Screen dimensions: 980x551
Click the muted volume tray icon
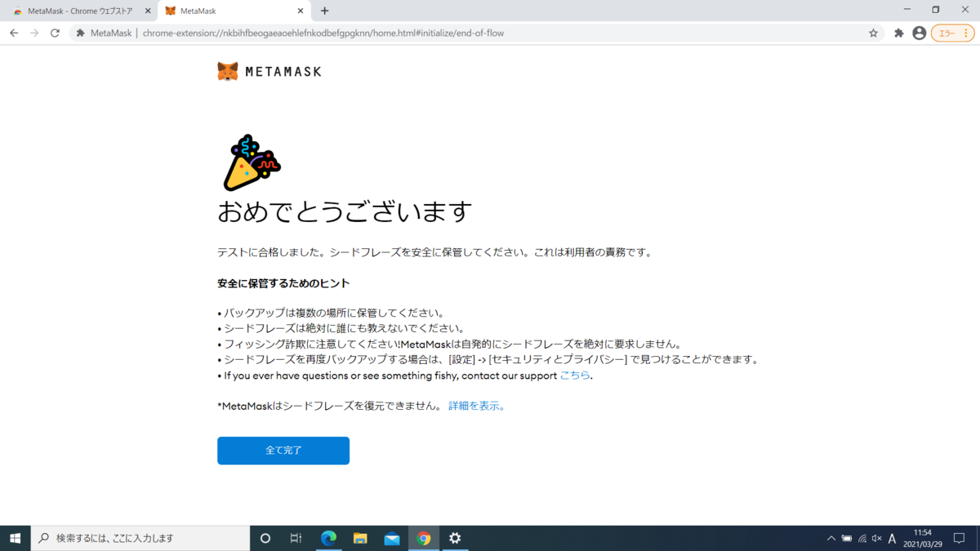[877, 538]
